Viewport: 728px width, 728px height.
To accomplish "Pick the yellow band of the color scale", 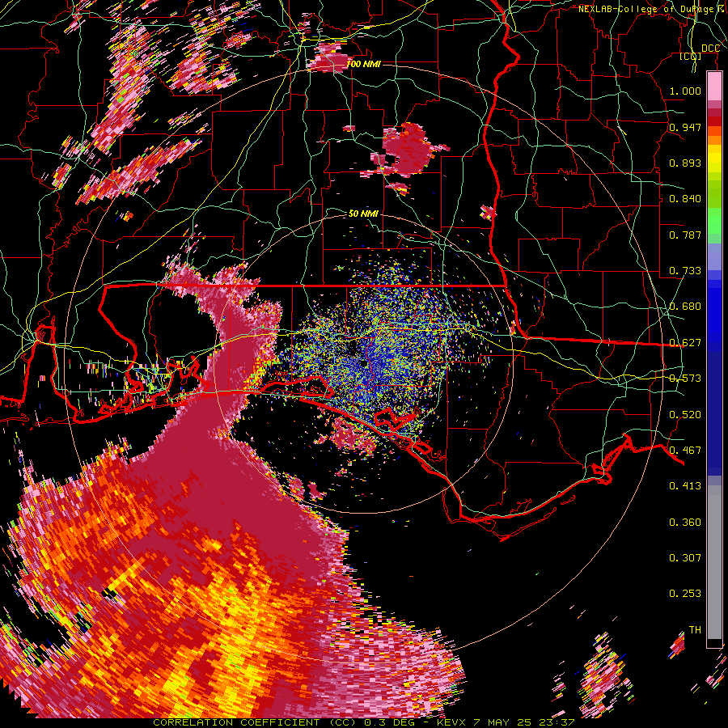I will [x=714, y=160].
